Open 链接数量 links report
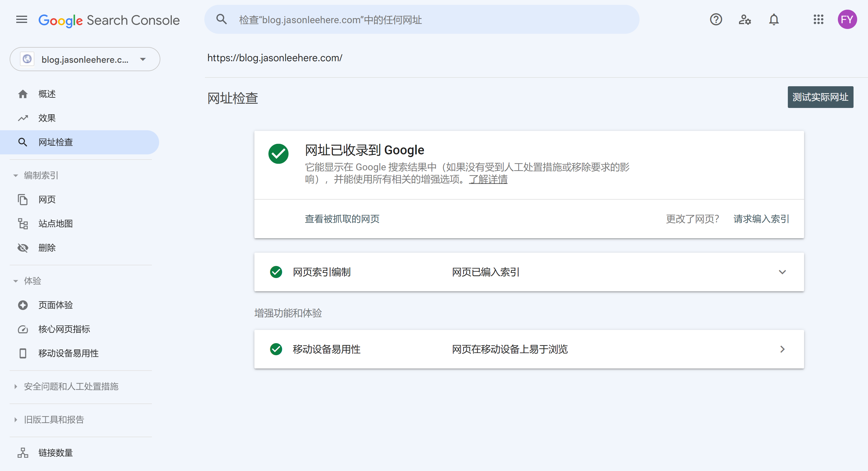 click(x=80, y=453)
